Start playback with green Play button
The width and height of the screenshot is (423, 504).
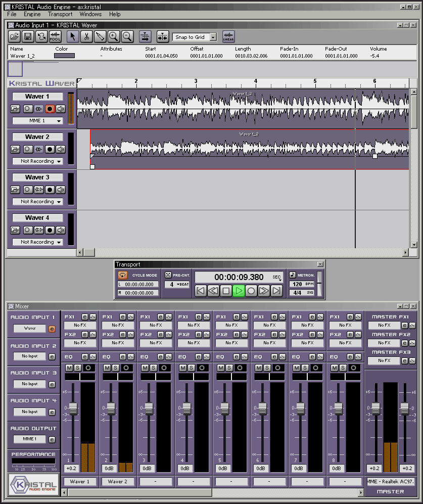239,291
